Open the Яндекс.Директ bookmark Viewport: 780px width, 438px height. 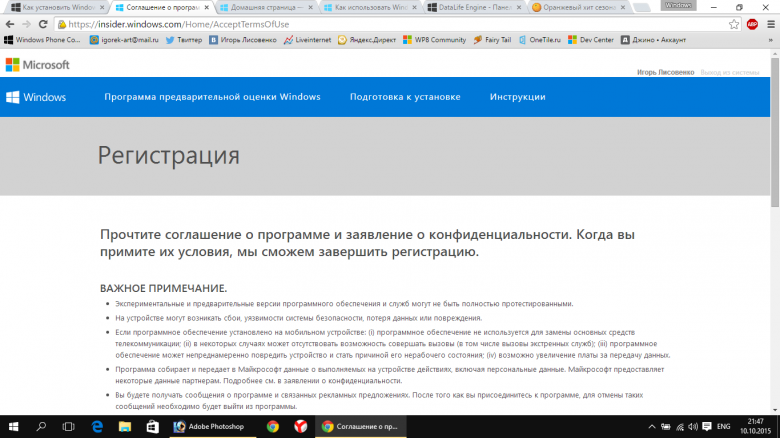point(367,40)
